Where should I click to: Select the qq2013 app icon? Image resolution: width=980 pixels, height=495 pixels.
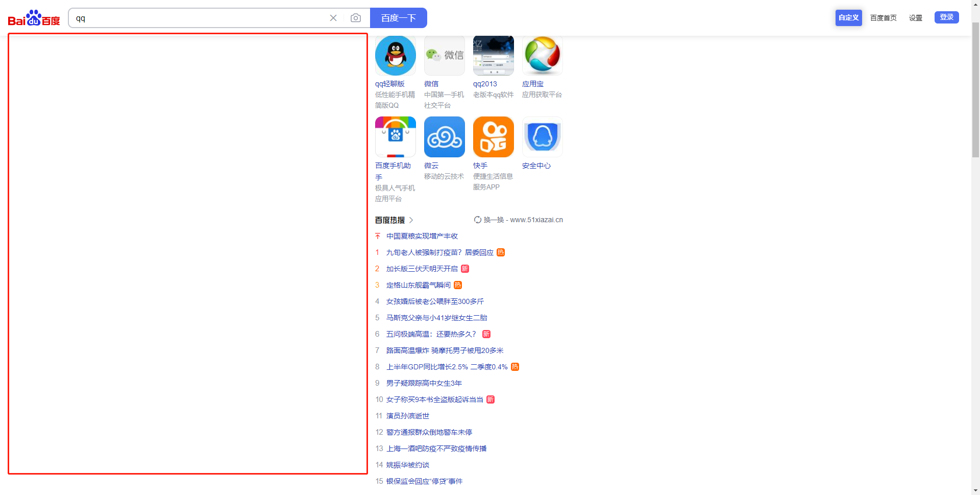pos(493,55)
